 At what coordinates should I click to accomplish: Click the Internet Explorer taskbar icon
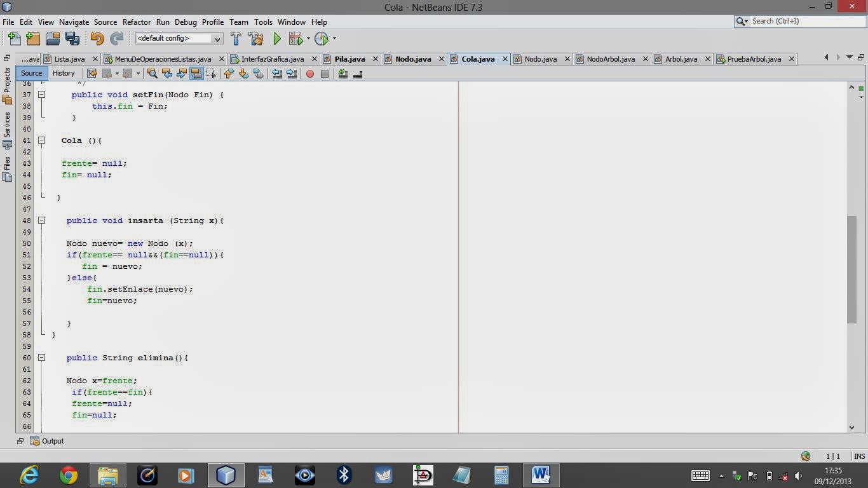(29, 475)
